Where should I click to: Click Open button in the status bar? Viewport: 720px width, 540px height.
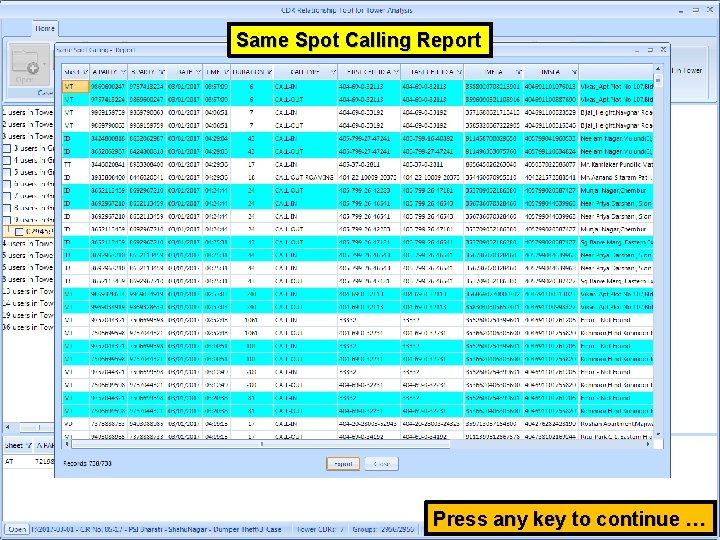point(17,529)
